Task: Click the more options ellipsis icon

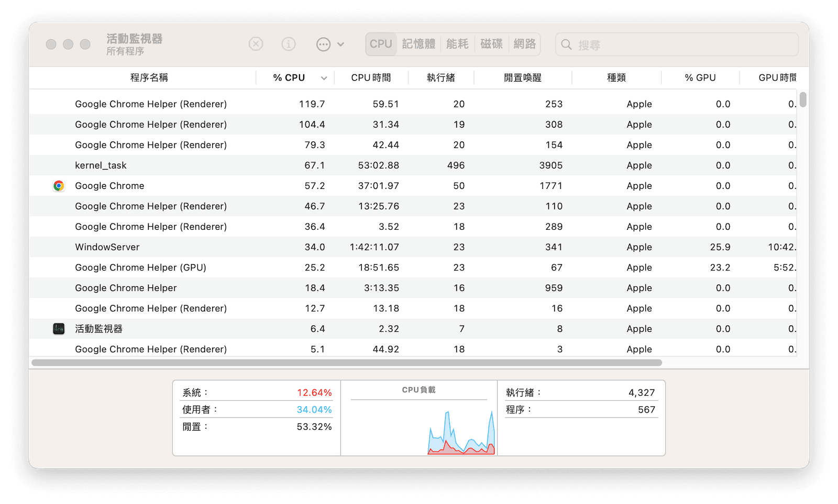Action: coord(324,44)
